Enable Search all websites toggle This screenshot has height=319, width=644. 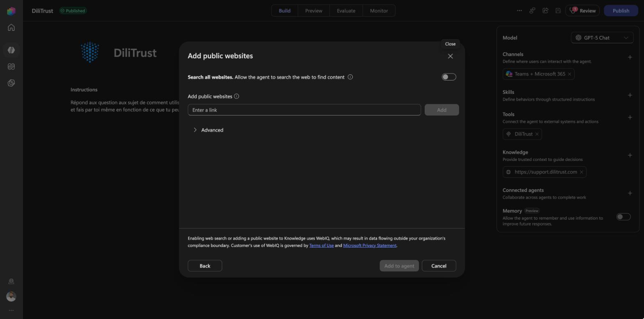pos(449,77)
